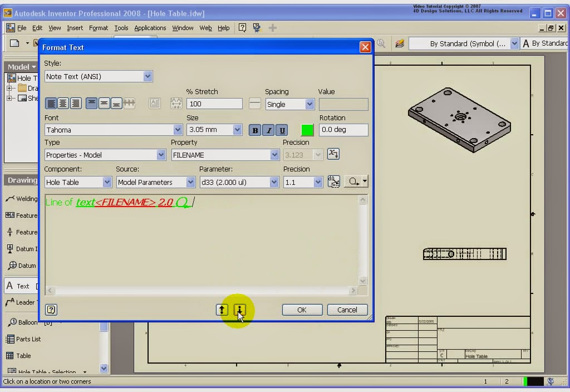The width and height of the screenshot is (570, 392).
Task: Toggle right justification in Format Text
Action: click(x=76, y=104)
